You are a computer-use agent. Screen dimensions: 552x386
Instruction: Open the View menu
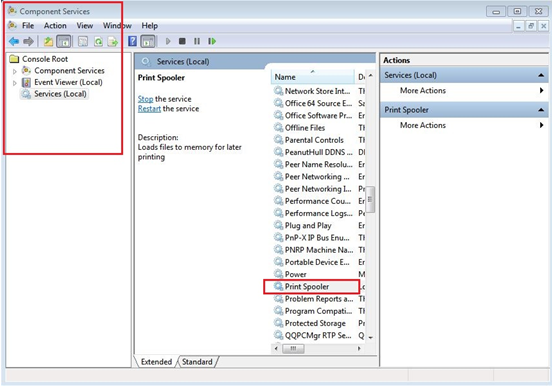coord(85,26)
